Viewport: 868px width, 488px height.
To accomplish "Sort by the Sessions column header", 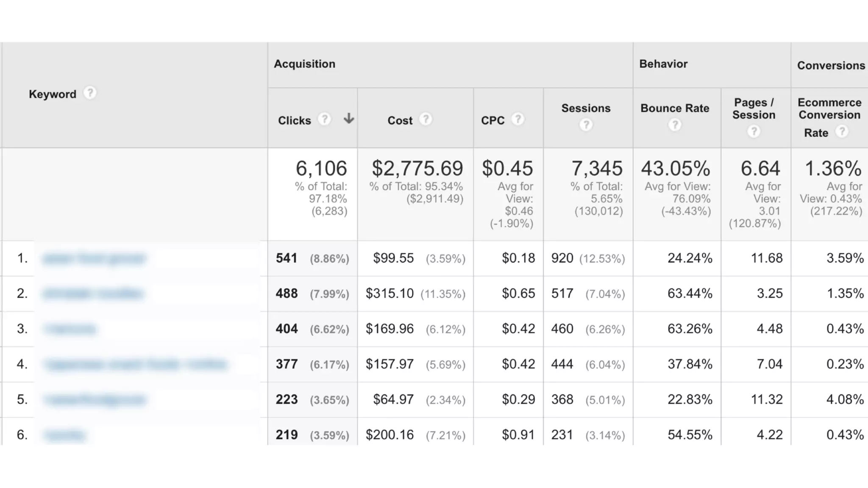I will click(x=586, y=108).
